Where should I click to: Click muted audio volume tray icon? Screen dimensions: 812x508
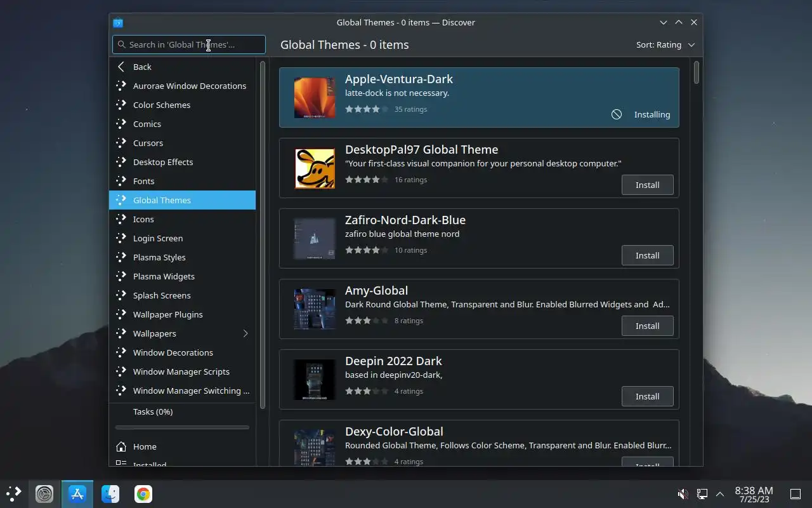tap(683, 494)
